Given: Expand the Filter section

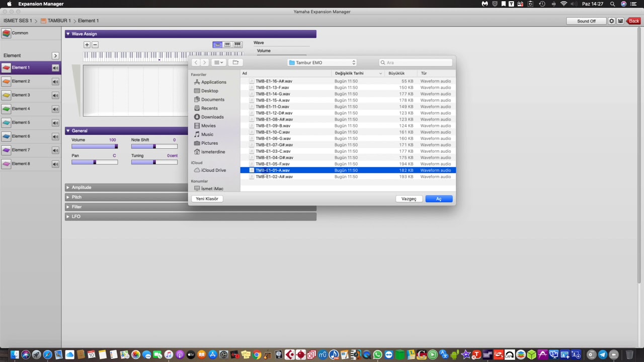Looking at the screenshot, I should [68, 207].
